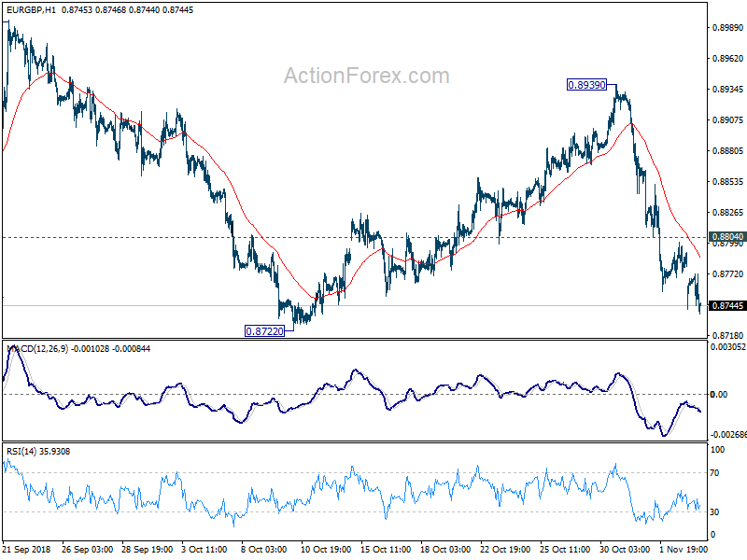Click the 28 Sep 19:00 time label
The height and width of the screenshot is (560, 747).
pos(148,549)
